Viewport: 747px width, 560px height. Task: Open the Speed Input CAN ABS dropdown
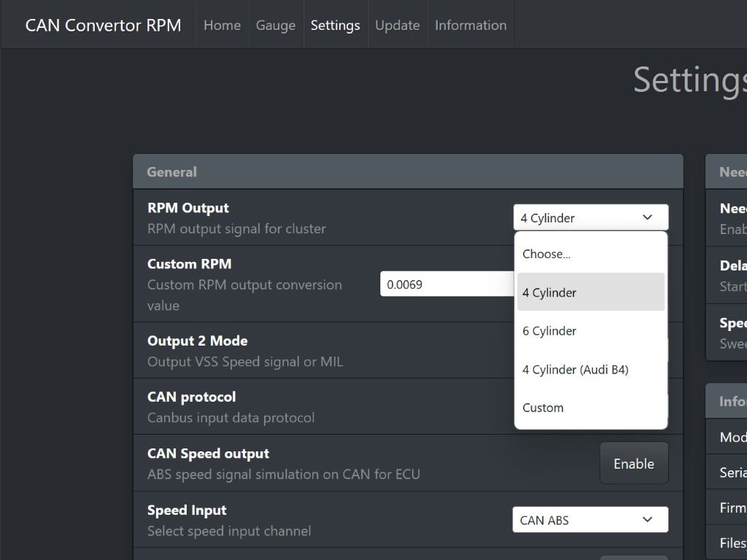click(580, 520)
